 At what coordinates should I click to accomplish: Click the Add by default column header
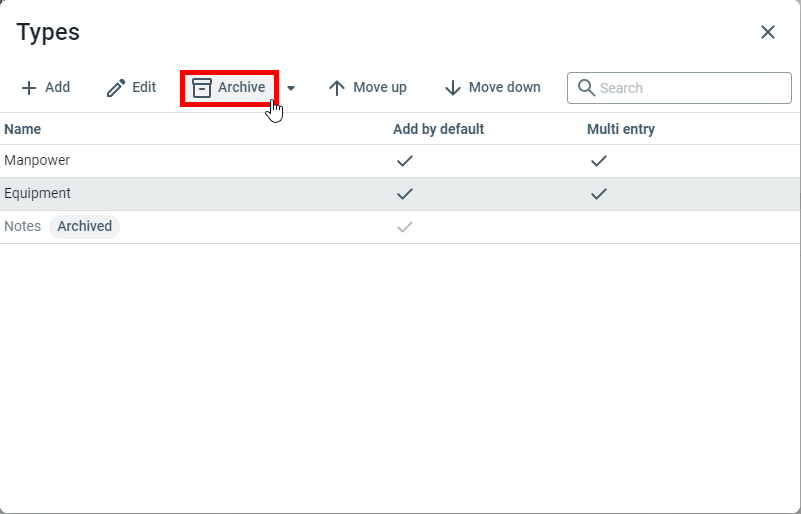click(x=438, y=129)
